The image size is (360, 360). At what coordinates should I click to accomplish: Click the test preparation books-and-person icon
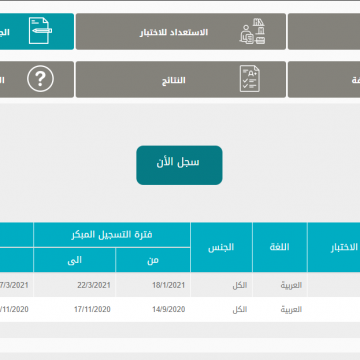(x=252, y=31)
